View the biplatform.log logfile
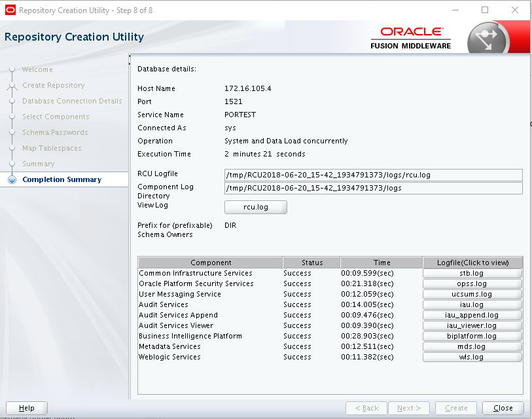This screenshot has width=532, height=419. tap(472, 336)
